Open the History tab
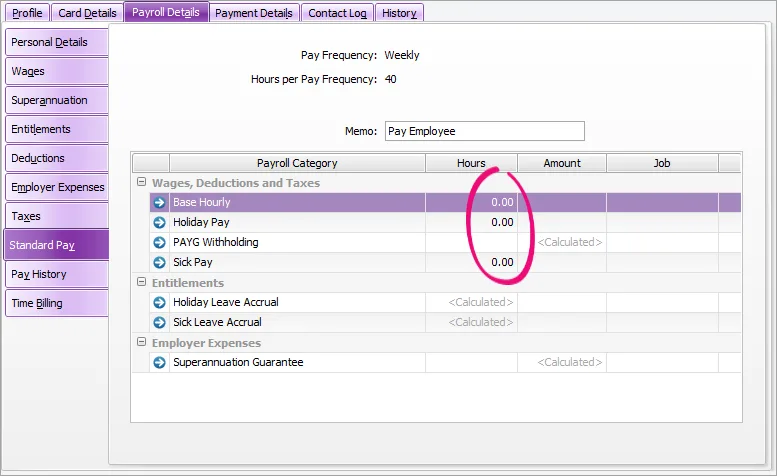This screenshot has width=777, height=476. [x=399, y=13]
